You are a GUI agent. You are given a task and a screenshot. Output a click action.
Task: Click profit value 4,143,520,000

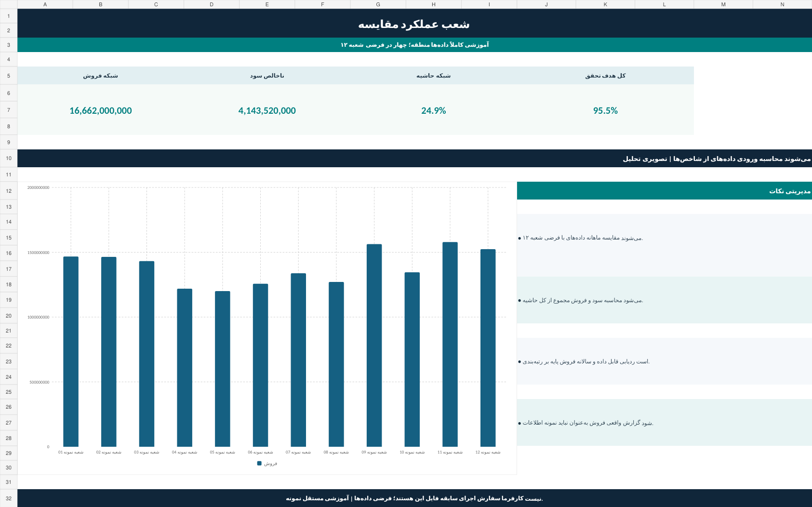tap(267, 110)
